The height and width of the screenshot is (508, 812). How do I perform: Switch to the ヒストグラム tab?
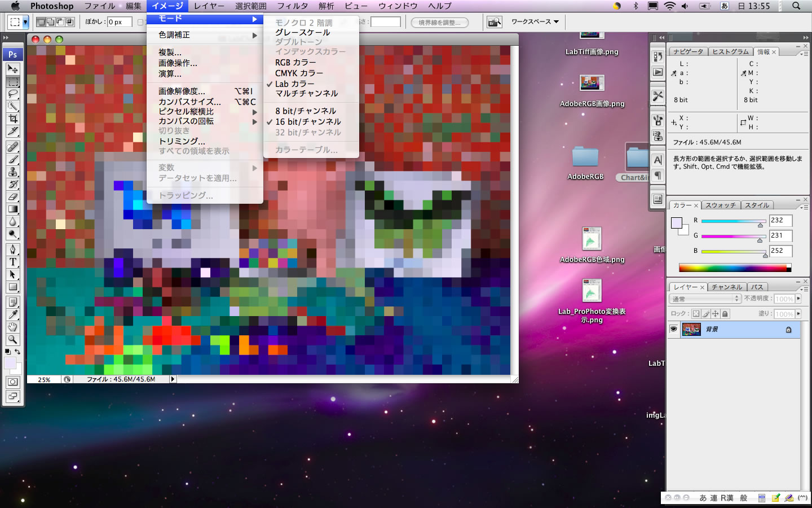click(730, 52)
